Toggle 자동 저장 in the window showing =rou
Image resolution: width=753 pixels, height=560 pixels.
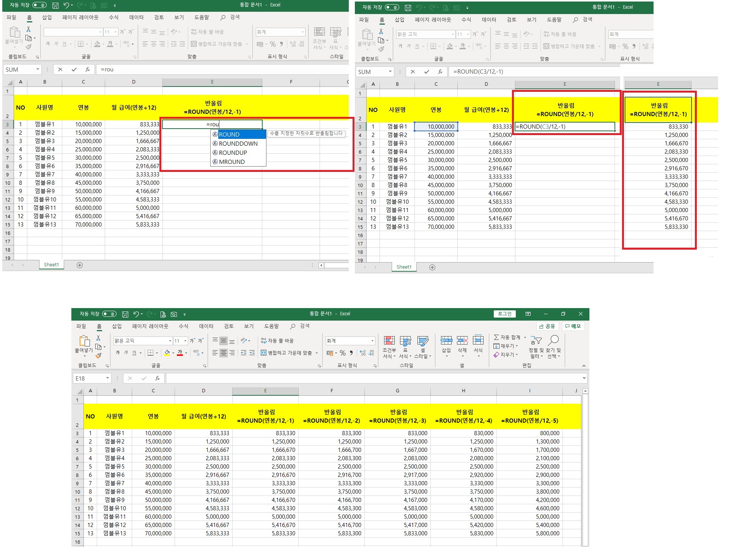coord(39,5)
